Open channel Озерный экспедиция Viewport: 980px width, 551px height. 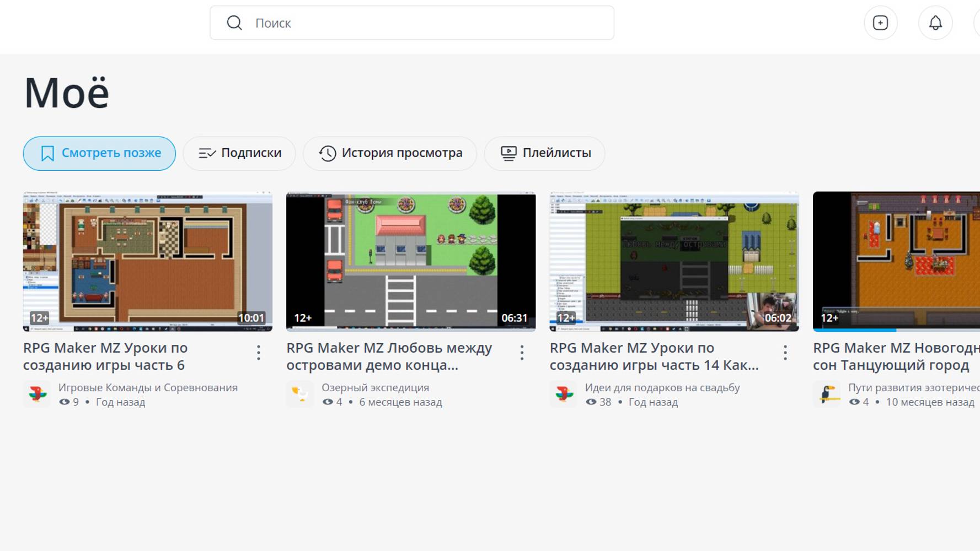click(376, 388)
